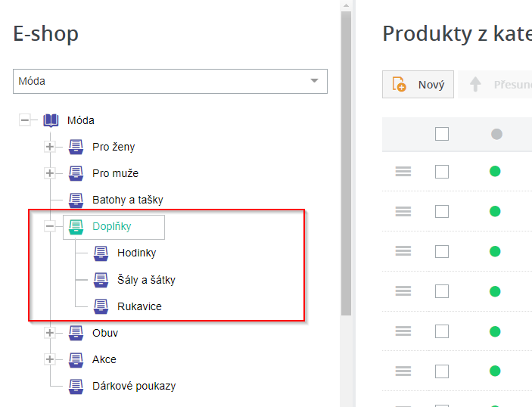
Task: Click the Přesunout button with arrow
Action: coord(499,85)
